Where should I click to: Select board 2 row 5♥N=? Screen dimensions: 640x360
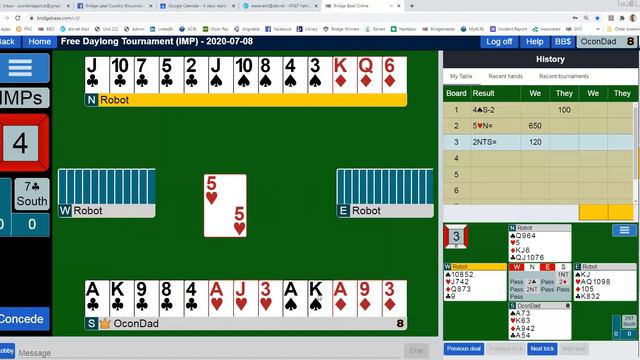point(539,126)
